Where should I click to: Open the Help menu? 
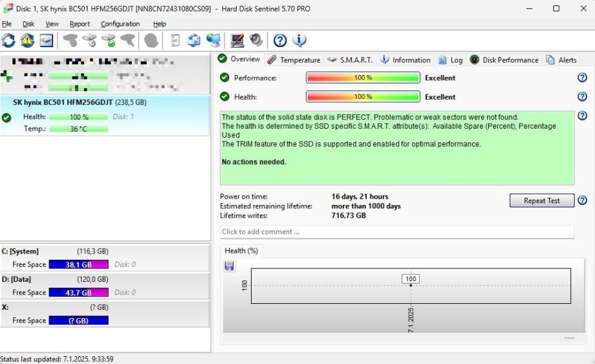160,24
